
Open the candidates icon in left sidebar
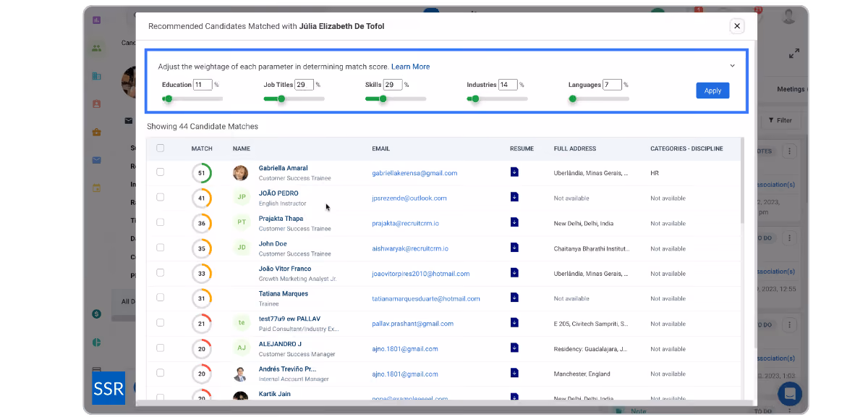(96, 49)
